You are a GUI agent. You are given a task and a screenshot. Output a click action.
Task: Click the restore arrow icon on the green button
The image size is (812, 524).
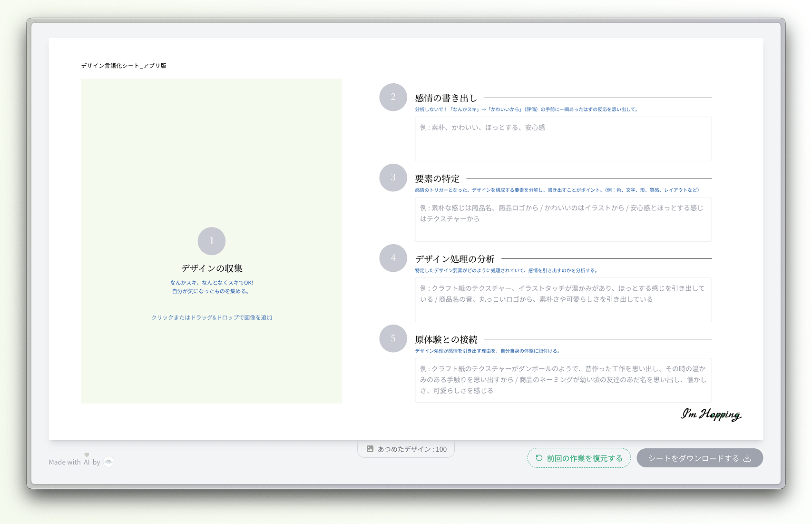538,458
